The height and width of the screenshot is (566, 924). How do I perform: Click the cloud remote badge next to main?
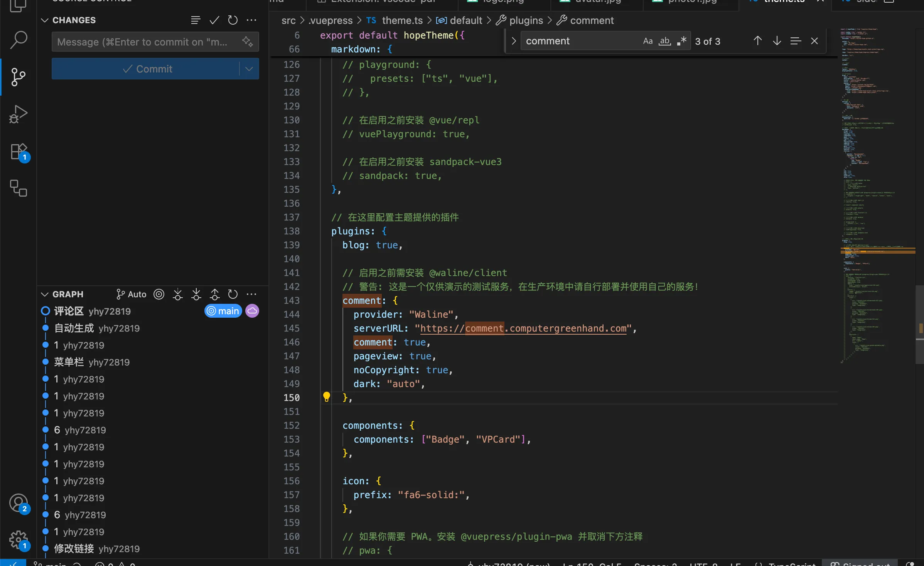coord(252,311)
